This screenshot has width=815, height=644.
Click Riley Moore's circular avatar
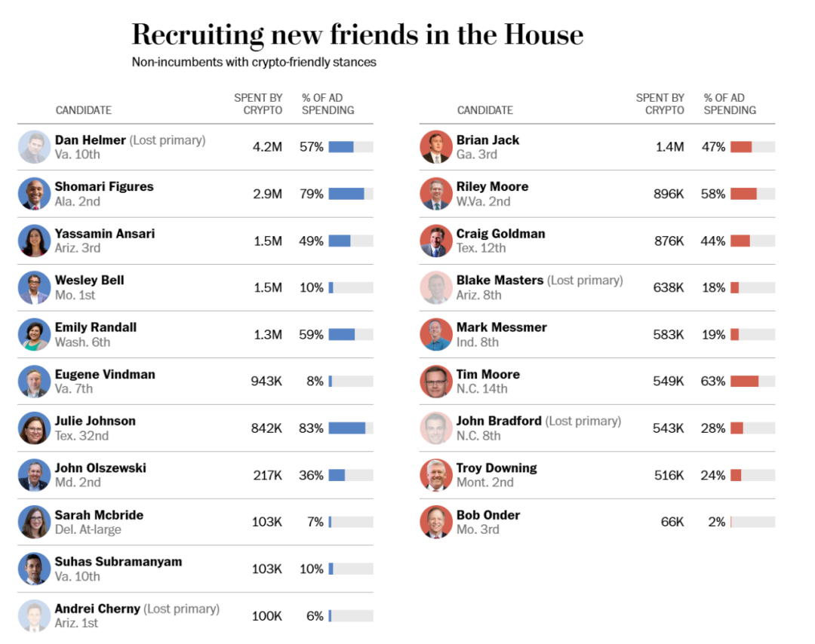[x=435, y=194]
